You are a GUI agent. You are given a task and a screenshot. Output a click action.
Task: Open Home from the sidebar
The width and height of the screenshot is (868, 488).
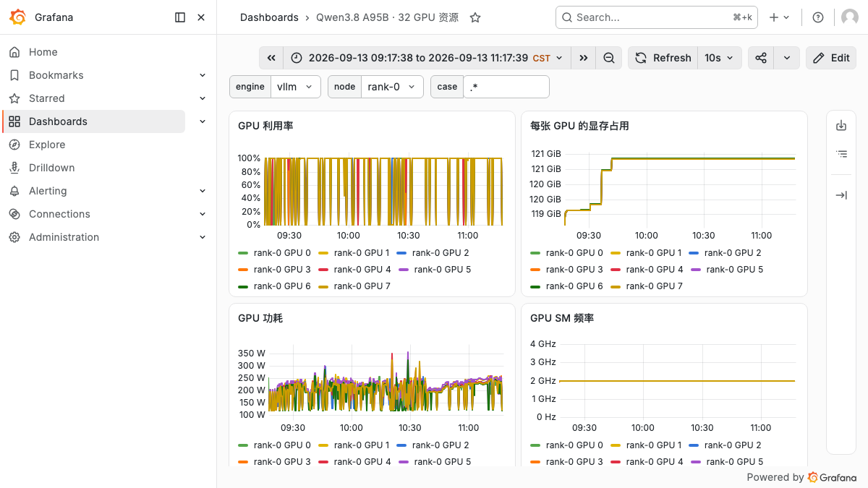tap(43, 52)
